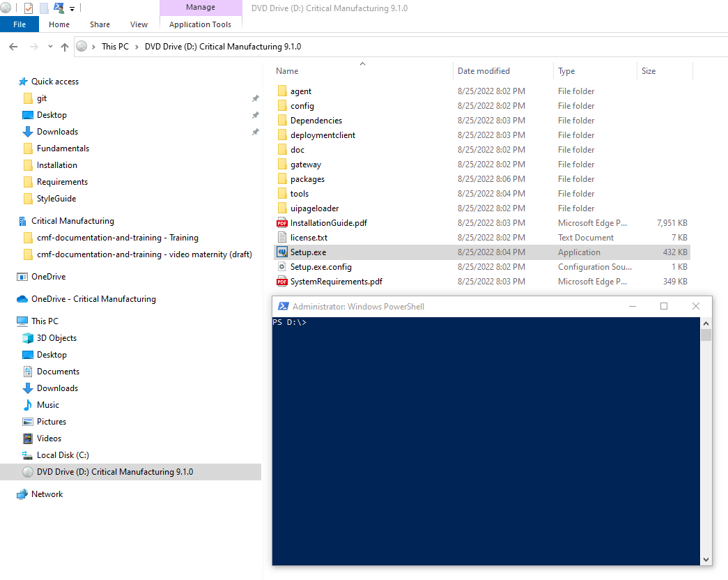728x580 pixels.
Task: Select the InstallationGuide.pdf file icon
Action: point(282,223)
